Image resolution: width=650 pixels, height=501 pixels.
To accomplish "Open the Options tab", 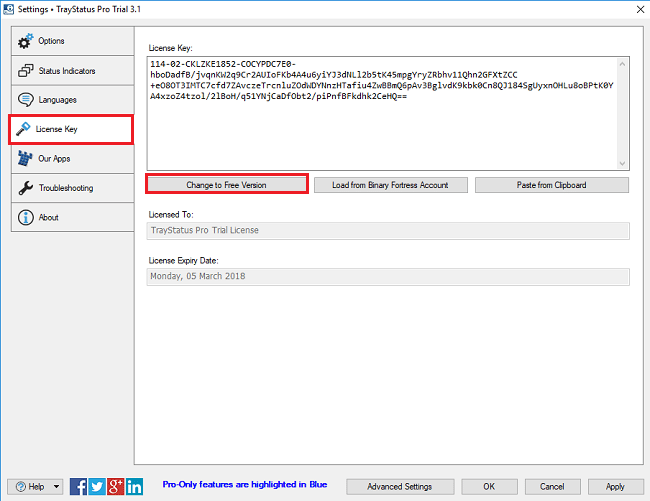I will point(73,41).
